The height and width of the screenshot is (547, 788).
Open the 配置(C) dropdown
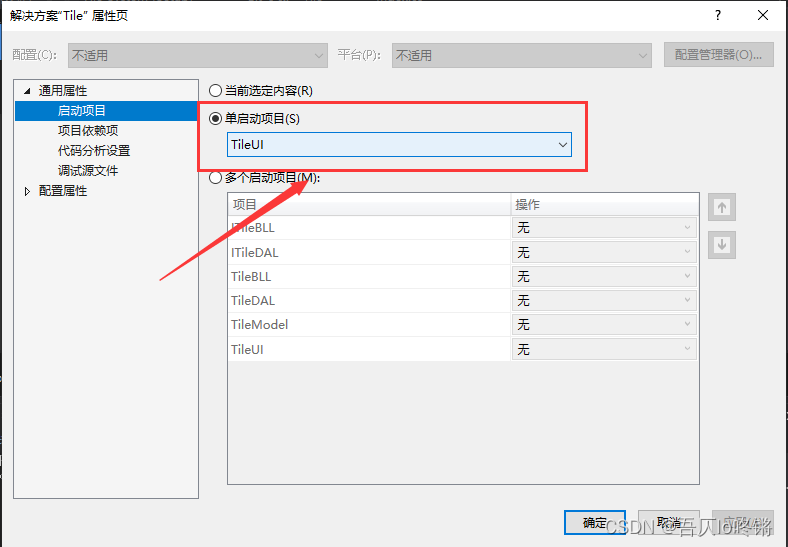(198, 55)
